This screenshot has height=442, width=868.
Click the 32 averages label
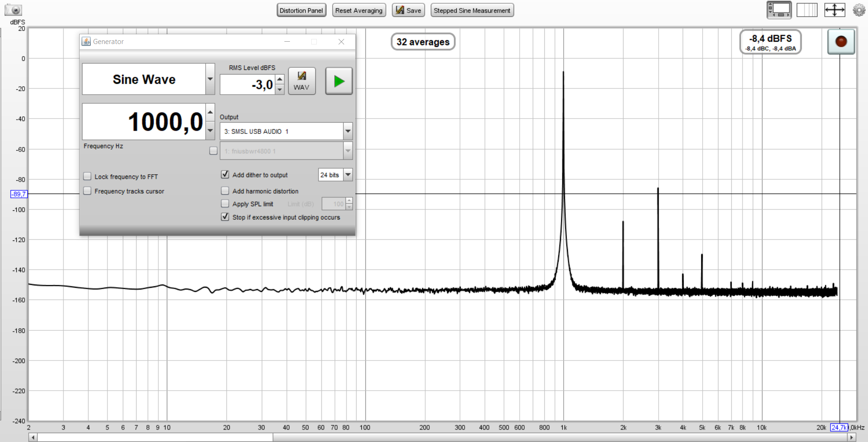[x=423, y=42]
